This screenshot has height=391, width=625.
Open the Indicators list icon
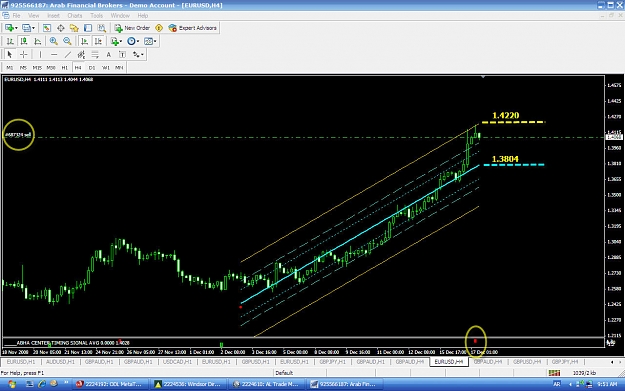(115, 41)
